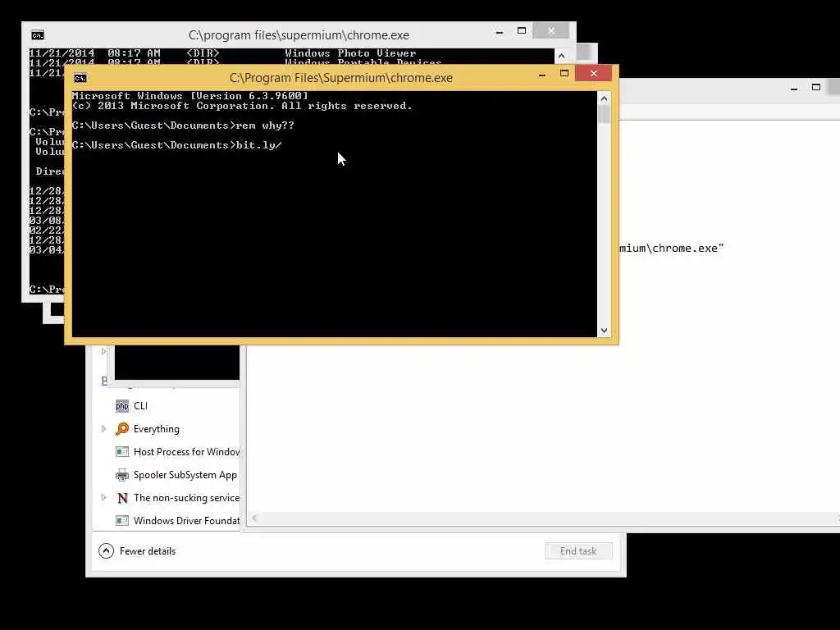
Task: Select the Everything process name
Action: [x=157, y=429]
